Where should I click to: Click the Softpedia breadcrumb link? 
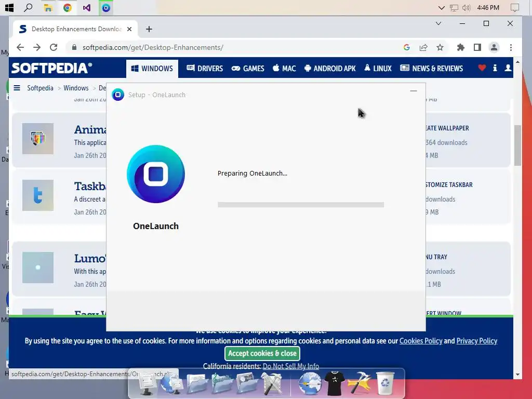(x=40, y=88)
